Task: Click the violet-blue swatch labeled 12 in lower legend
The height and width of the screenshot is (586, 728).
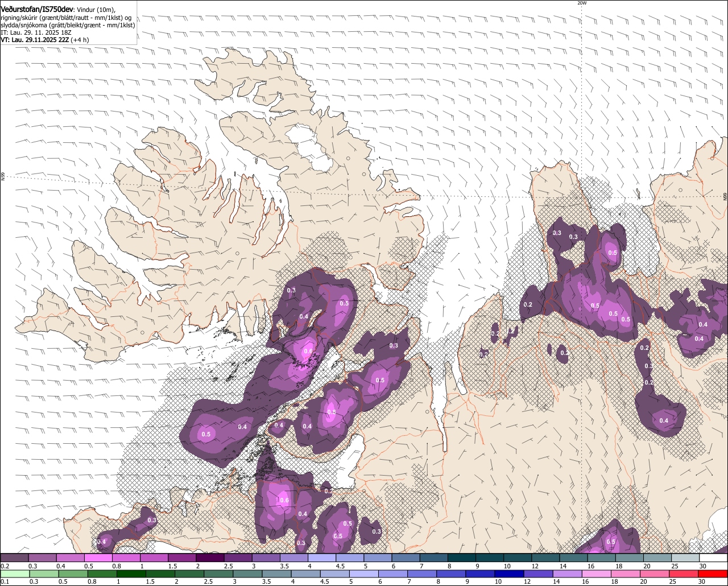Action: pos(539,573)
